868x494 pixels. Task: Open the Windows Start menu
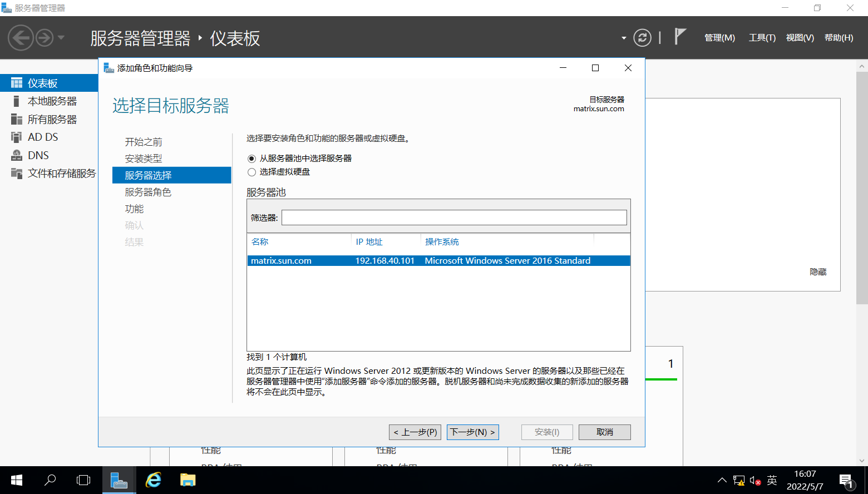coord(17,480)
